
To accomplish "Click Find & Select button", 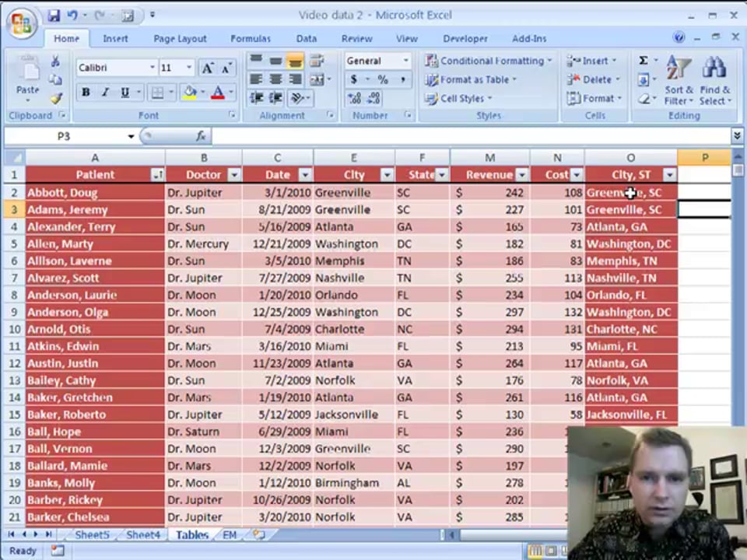I will [x=714, y=80].
